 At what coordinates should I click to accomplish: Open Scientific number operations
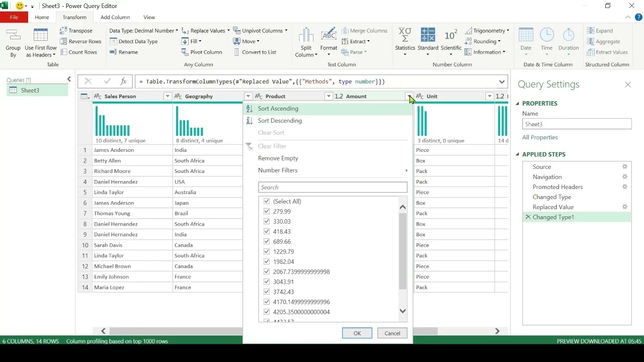[x=451, y=42]
